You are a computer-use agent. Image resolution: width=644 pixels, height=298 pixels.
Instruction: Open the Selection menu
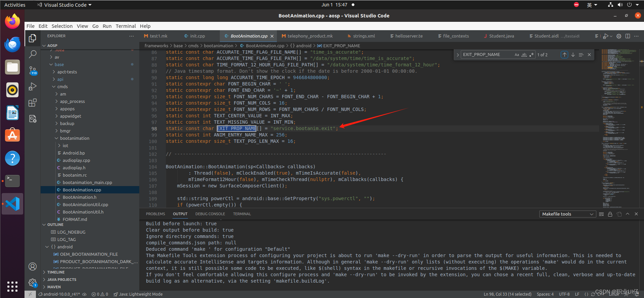tap(62, 26)
